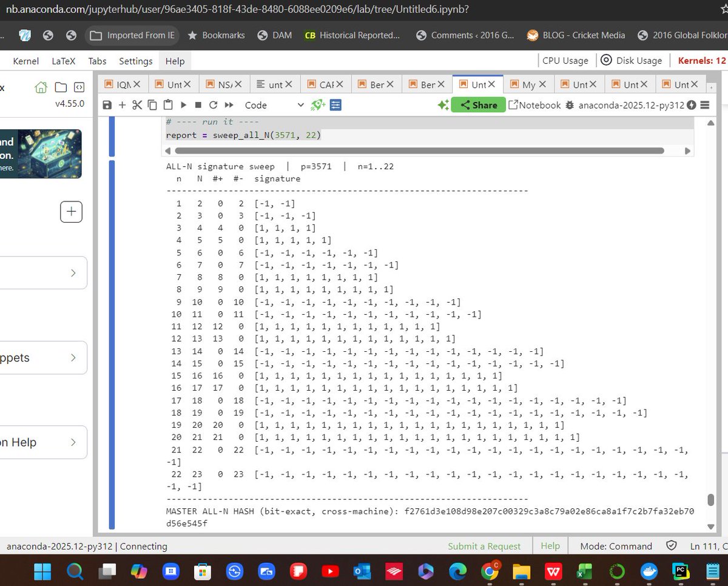Click the browser address bar URL
This screenshot has height=586, width=728.
pyautogui.click(x=237, y=9)
